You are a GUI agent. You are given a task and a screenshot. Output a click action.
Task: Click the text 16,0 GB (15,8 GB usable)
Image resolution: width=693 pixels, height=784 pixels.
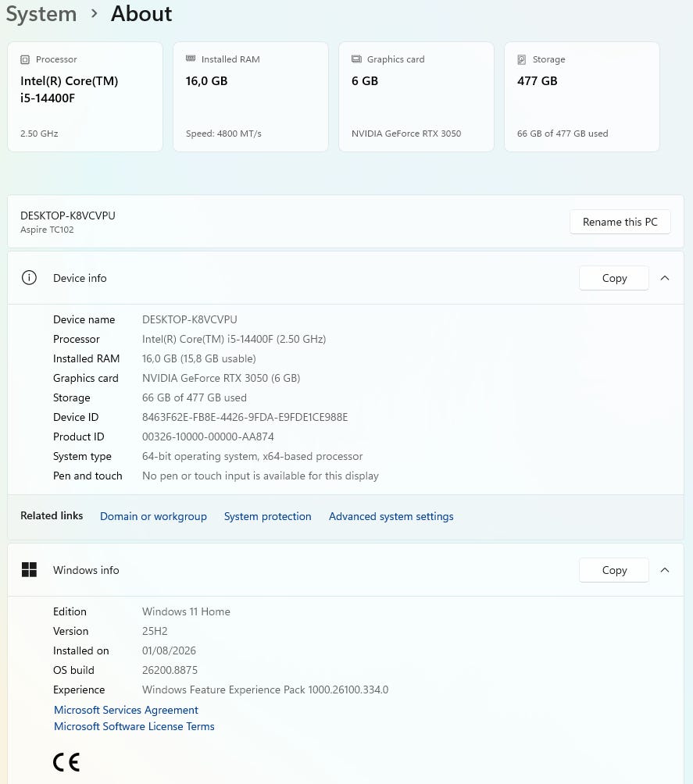pos(198,358)
